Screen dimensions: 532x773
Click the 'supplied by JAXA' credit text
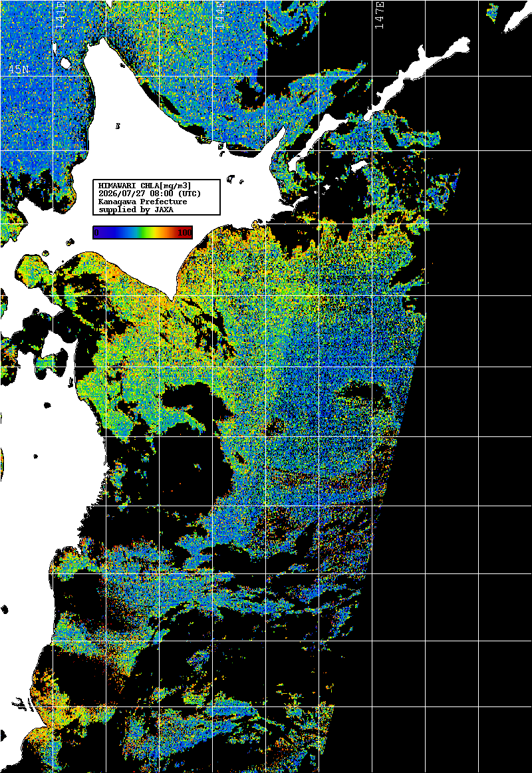[136, 210]
